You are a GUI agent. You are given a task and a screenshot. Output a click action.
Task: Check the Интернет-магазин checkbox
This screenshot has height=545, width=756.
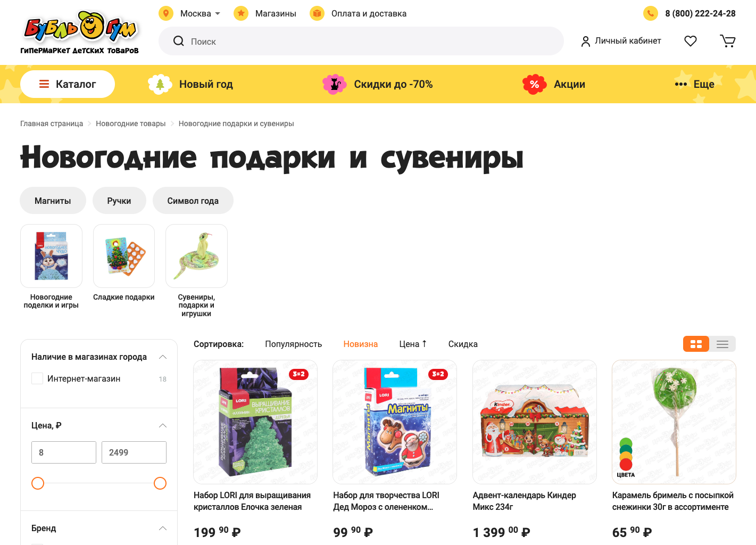[x=37, y=378]
